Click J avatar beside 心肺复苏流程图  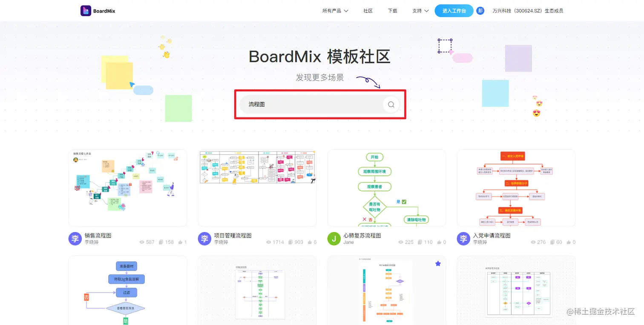(x=334, y=239)
